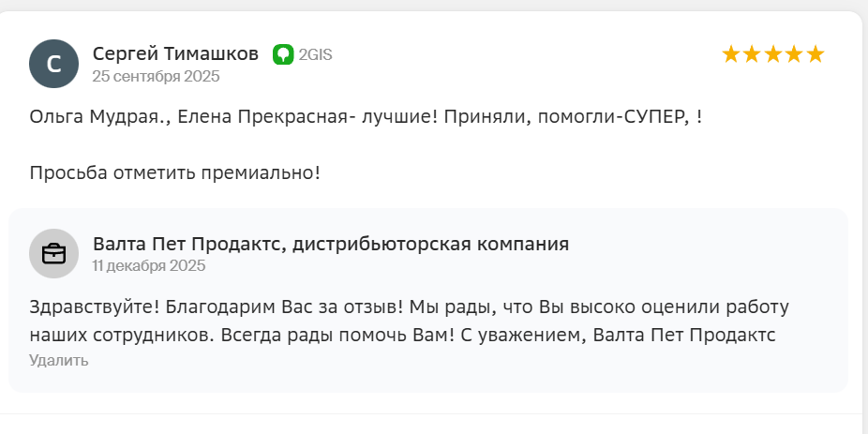Open Сергей Тимашков's profile name
Image resolution: width=868 pixels, height=434 pixels.
pyautogui.click(x=175, y=53)
